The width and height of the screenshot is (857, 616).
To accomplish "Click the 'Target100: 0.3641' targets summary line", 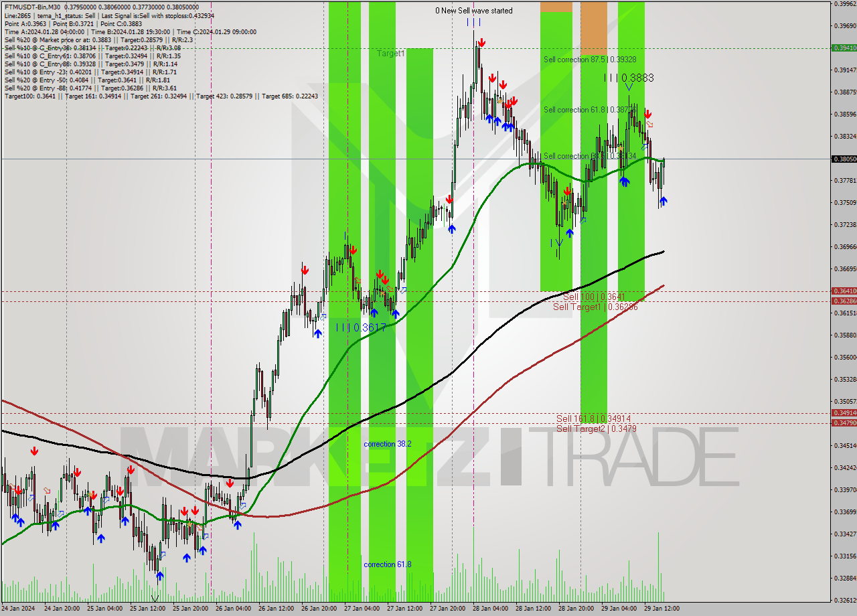I will tap(161, 96).
